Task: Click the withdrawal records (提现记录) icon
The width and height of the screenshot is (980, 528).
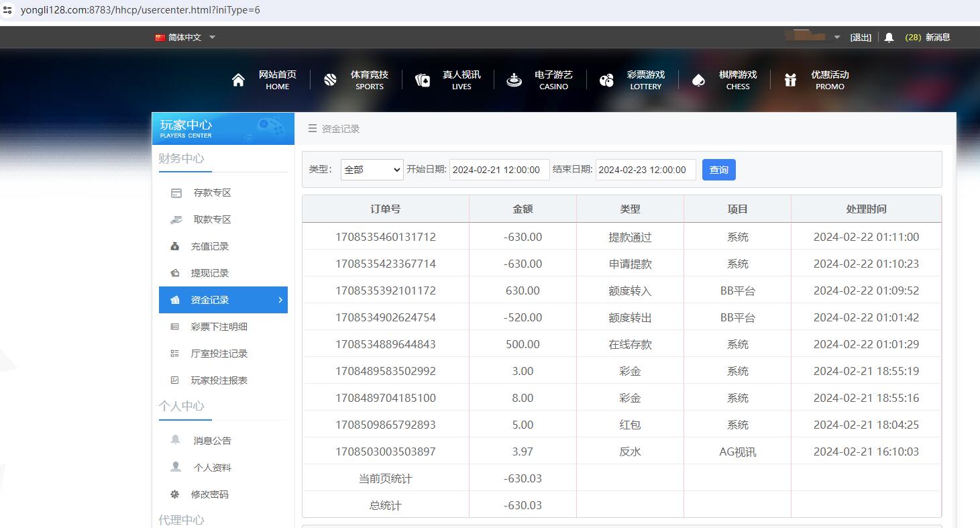Action: coord(175,273)
